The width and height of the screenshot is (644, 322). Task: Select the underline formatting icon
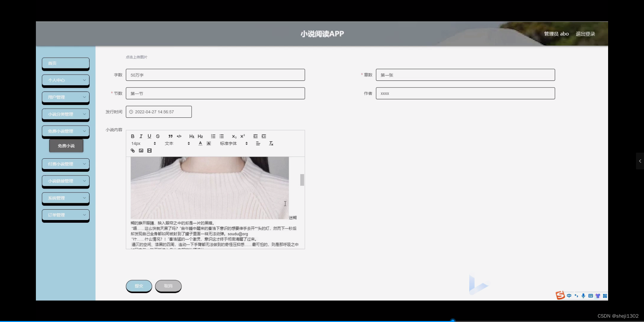click(149, 136)
